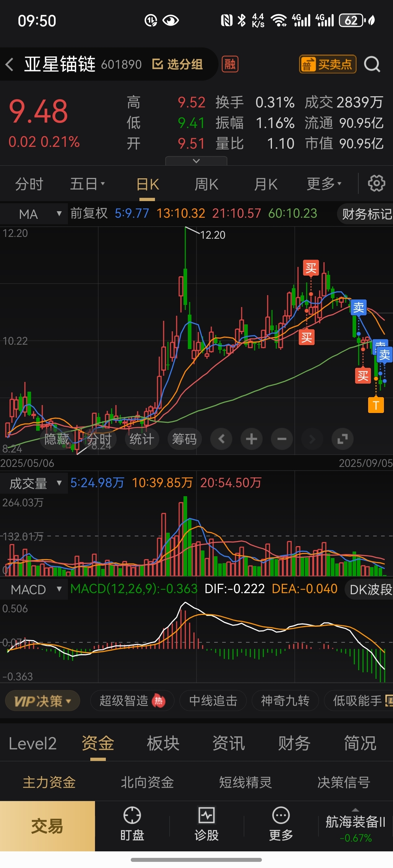
Task: Switch to 周K weekly chart tab
Action: coord(206,184)
